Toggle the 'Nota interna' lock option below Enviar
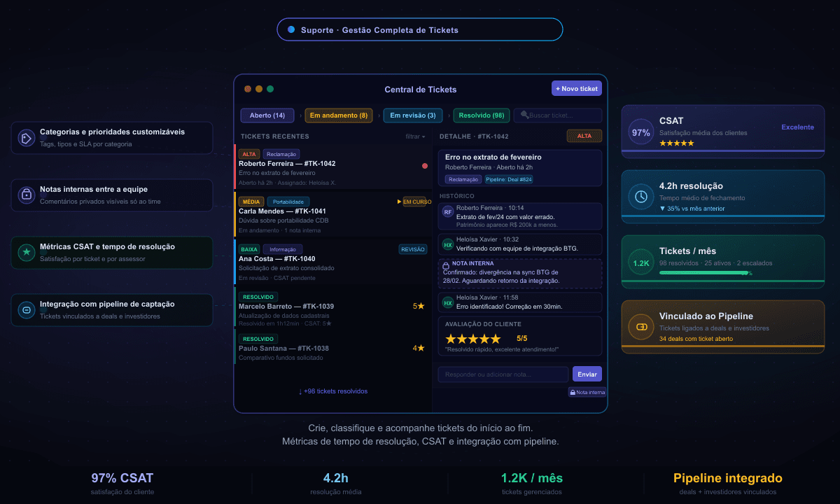The height and width of the screenshot is (504, 840). pos(587,392)
